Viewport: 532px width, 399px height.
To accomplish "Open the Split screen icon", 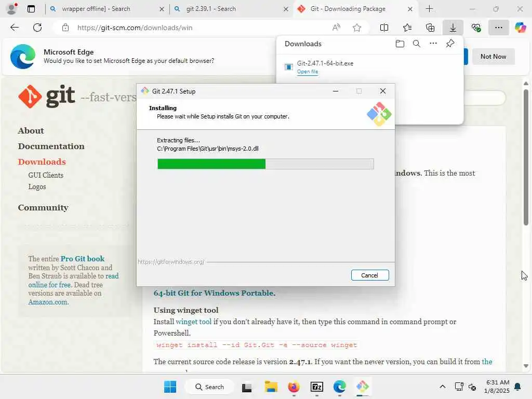I will 384,28.
